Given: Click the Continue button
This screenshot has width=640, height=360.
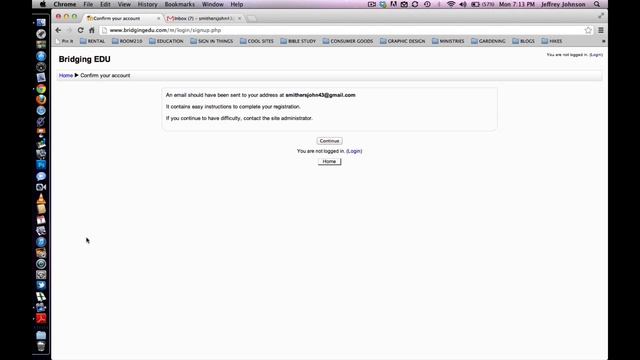Looking at the screenshot, I should tap(329, 141).
